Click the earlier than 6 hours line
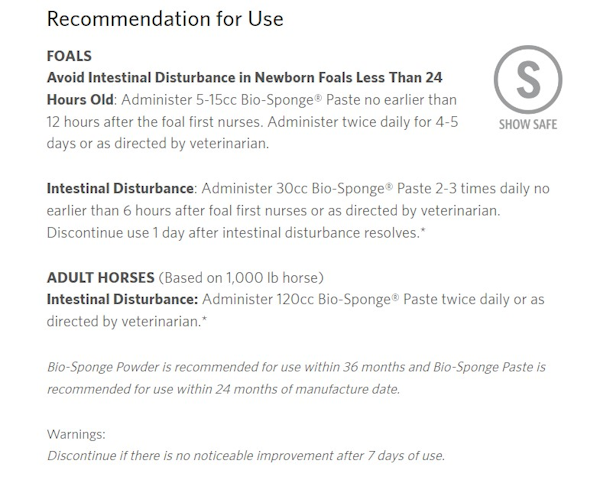 [x=273, y=211]
